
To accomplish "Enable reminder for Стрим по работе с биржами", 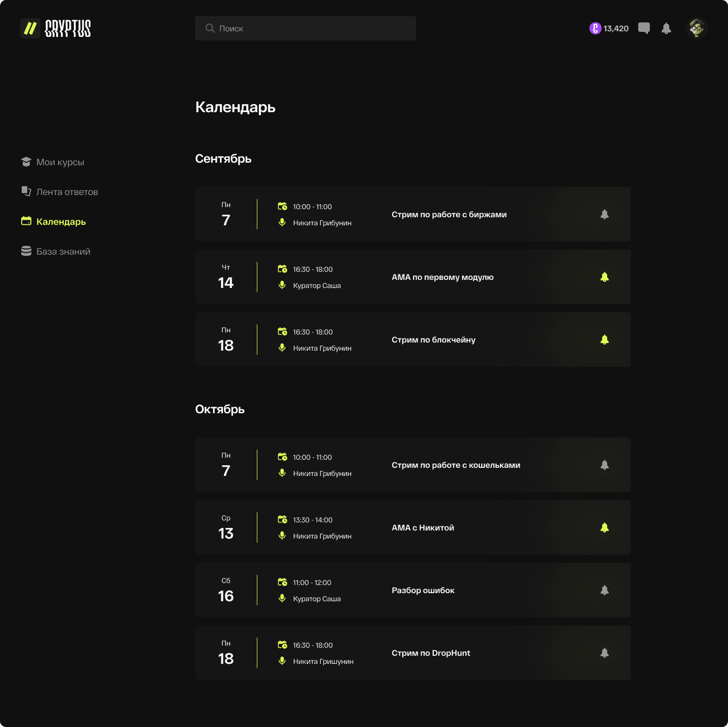I will point(605,214).
